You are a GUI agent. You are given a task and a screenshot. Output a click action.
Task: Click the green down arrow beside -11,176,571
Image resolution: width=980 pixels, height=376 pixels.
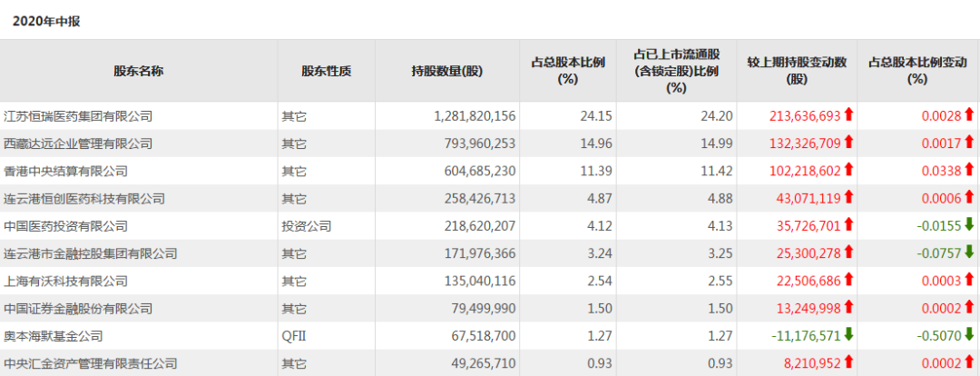[849, 335]
